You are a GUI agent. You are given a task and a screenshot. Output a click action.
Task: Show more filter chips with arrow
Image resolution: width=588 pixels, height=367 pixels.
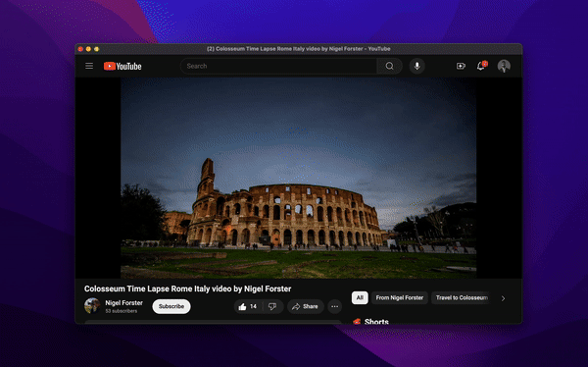click(x=504, y=298)
